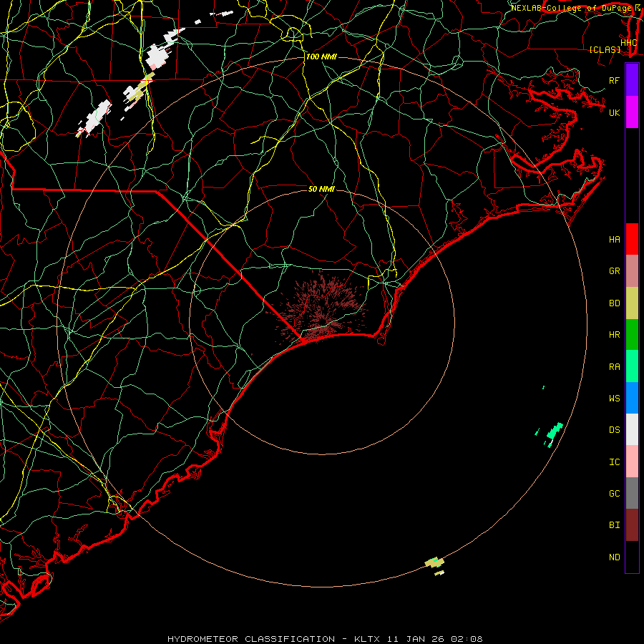The image size is (644, 644).
Task: Click the RA rain legend swatch
Action: click(x=632, y=366)
